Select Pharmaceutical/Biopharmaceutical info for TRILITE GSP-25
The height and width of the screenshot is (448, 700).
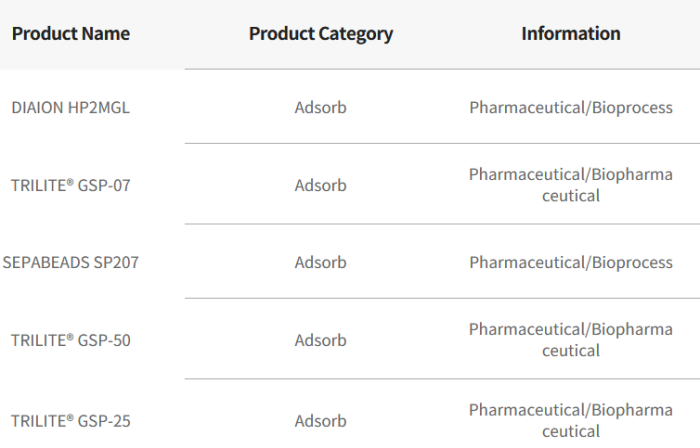[570, 421]
